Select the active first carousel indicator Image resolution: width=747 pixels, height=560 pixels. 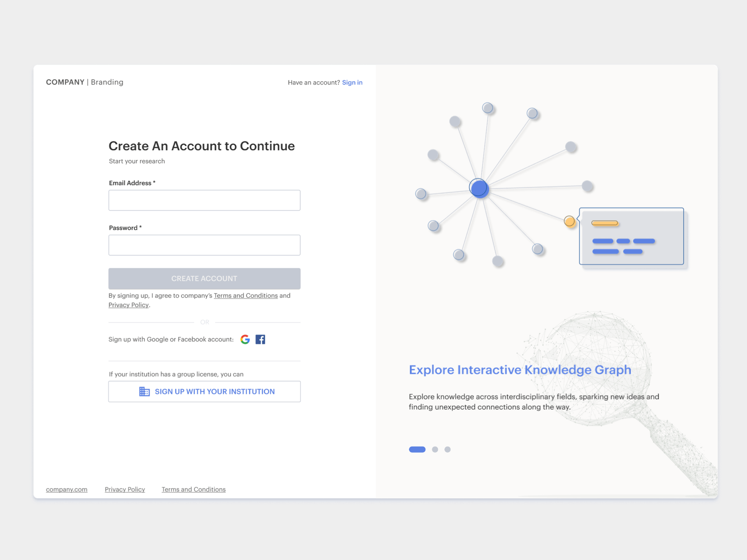417,449
